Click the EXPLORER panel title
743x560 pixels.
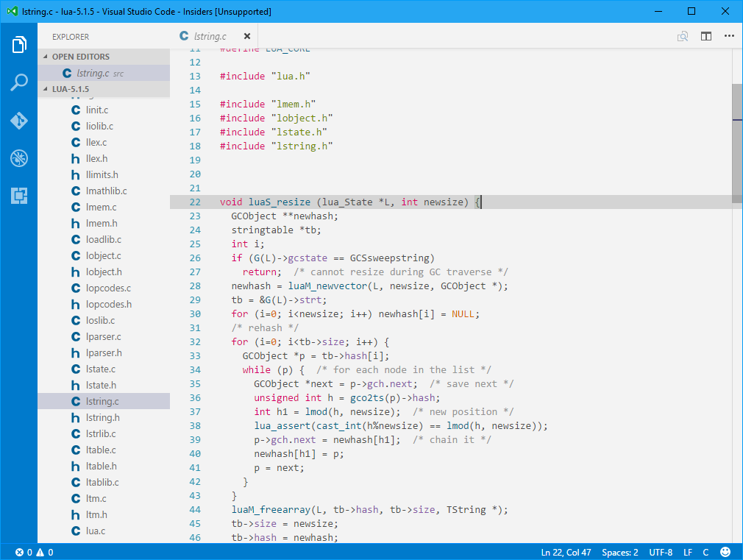point(71,37)
